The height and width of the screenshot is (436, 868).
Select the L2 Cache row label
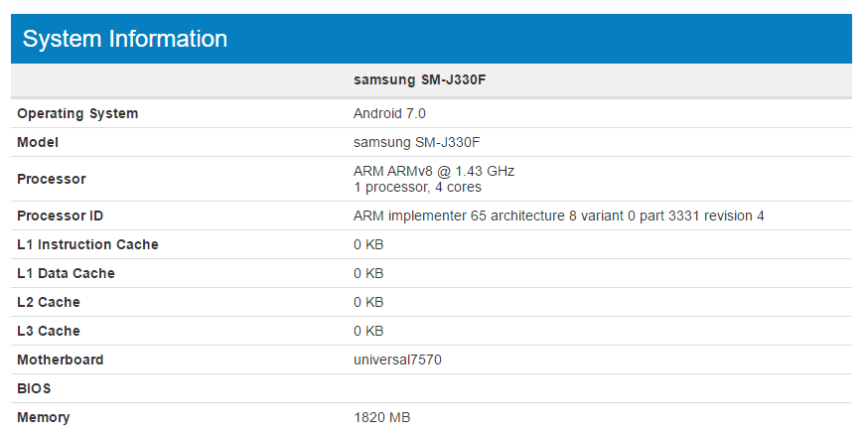point(49,303)
